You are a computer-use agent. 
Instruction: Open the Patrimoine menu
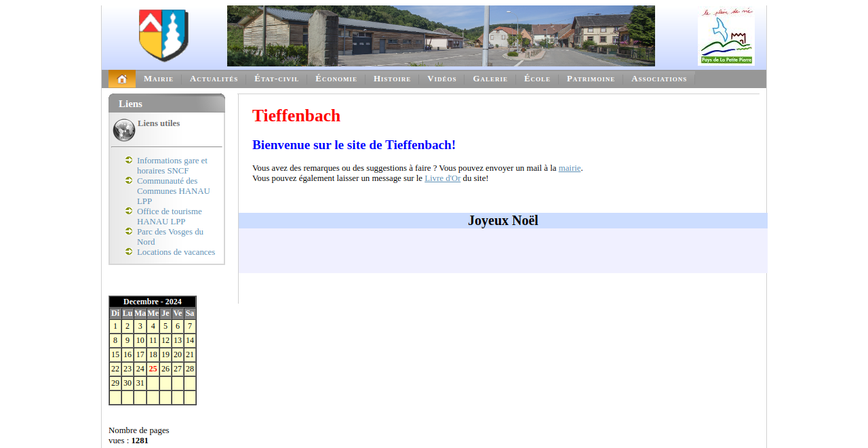click(591, 79)
